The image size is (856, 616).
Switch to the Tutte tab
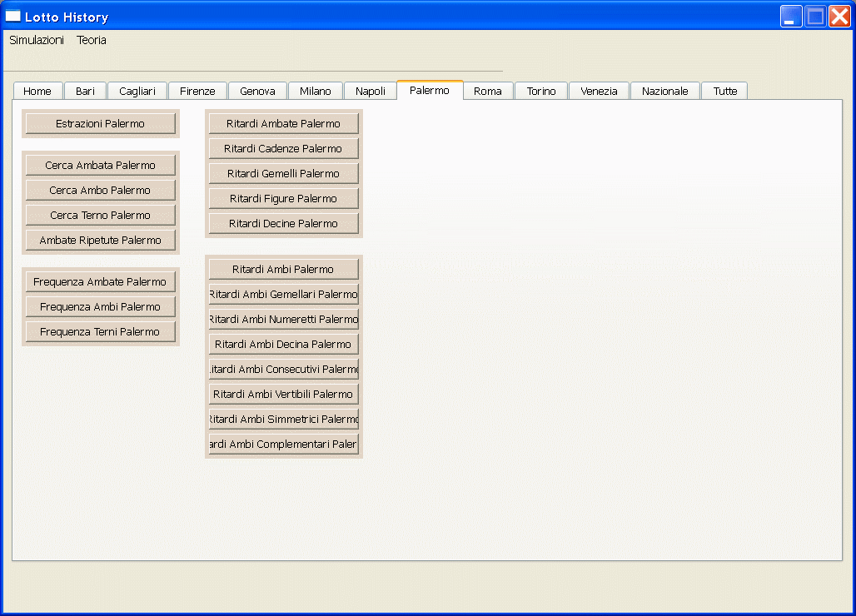pos(724,92)
